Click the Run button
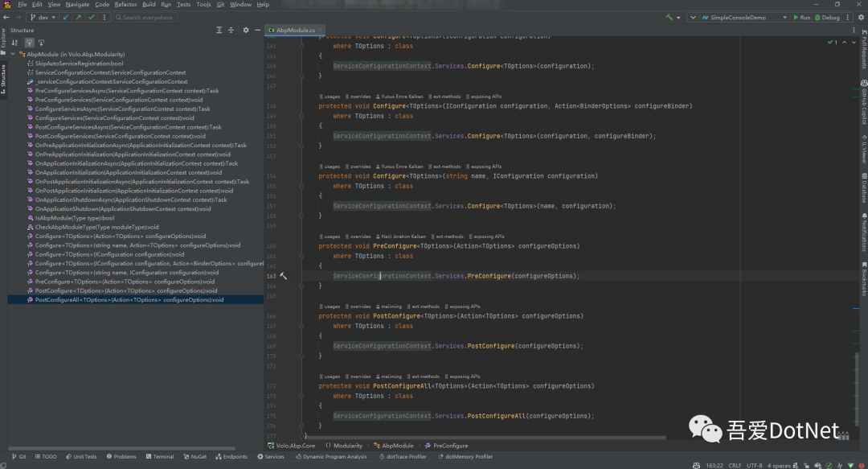Image resolution: width=868 pixels, height=469 pixels. (801, 18)
